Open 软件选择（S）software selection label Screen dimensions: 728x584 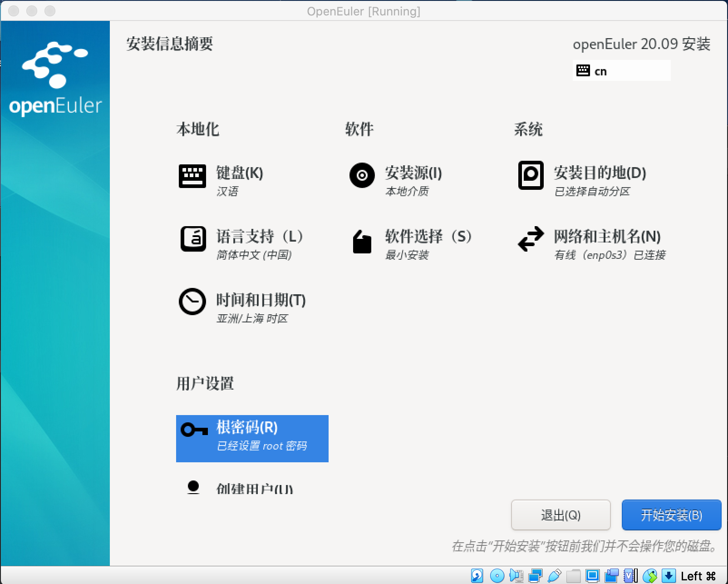pos(429,237)
